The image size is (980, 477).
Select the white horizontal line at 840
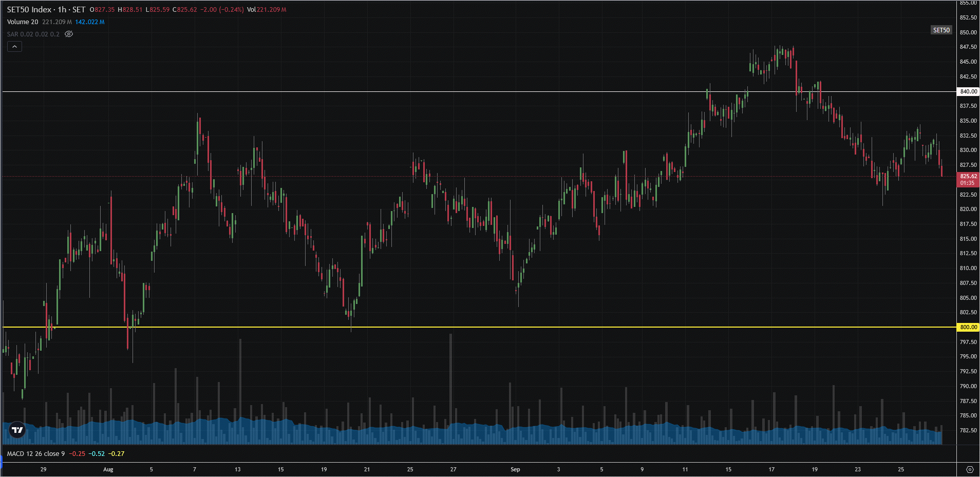462,92
